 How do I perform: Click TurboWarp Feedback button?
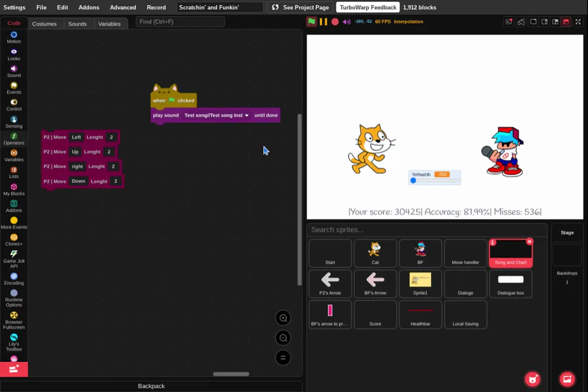(367, 7)
